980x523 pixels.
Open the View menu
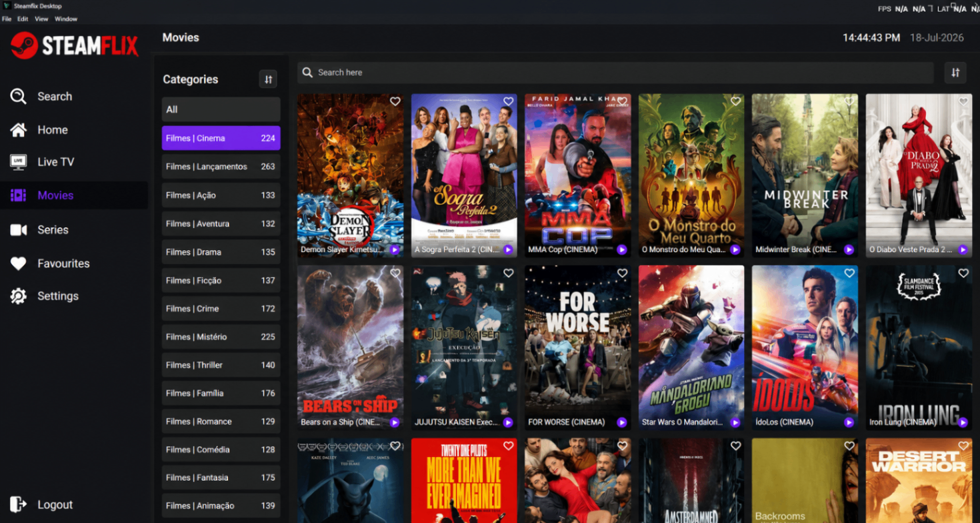41,19
